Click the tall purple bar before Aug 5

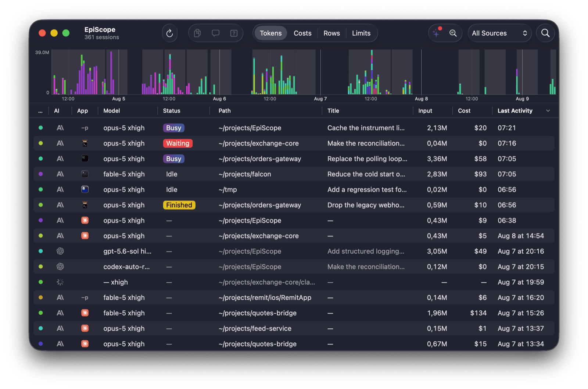111,73
